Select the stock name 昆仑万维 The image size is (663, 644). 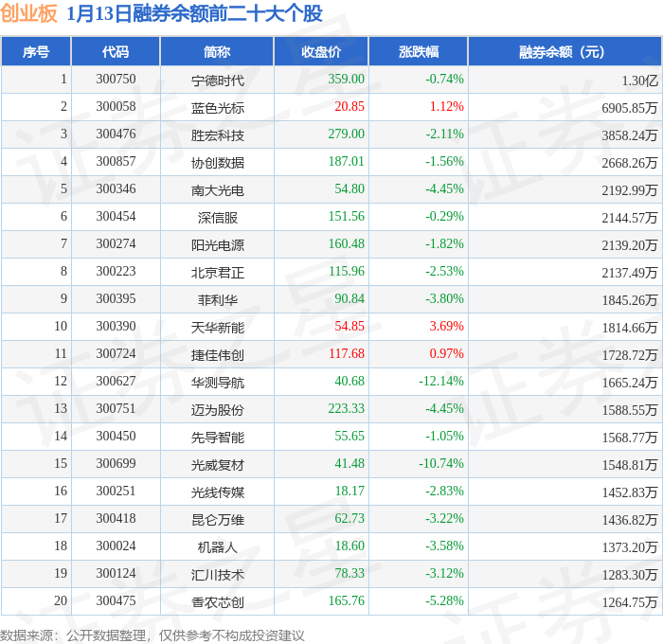point(217,520)
